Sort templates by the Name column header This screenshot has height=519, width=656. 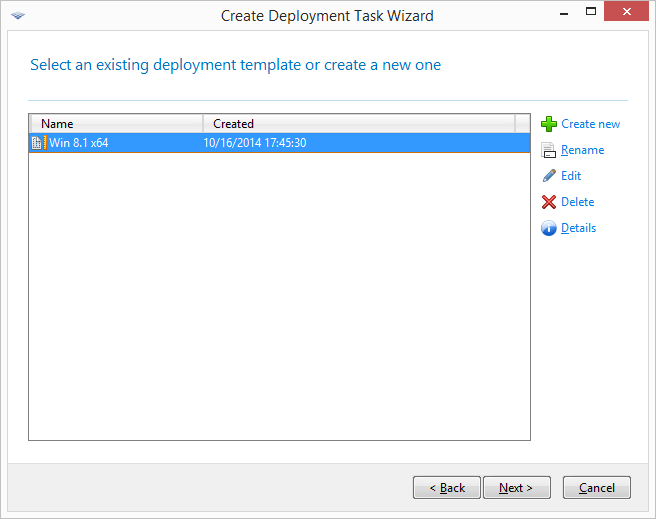pyautogui.click(x=116, y=124)
